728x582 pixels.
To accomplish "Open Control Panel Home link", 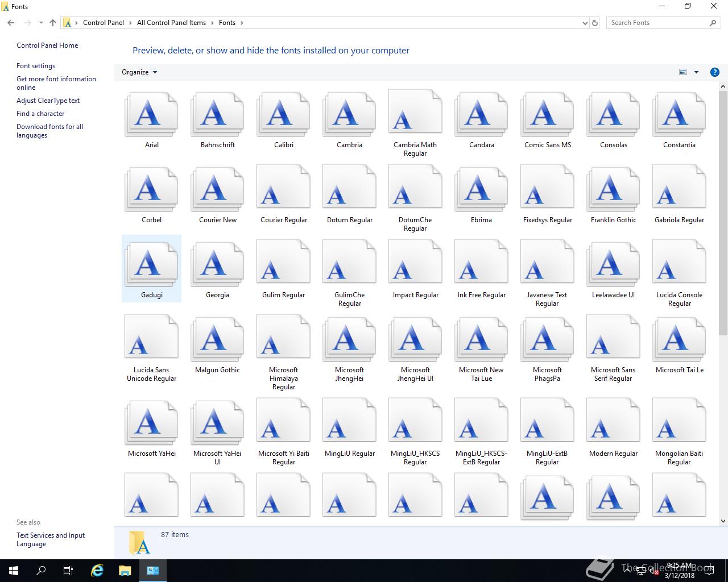I will click(x=47, y=45).
